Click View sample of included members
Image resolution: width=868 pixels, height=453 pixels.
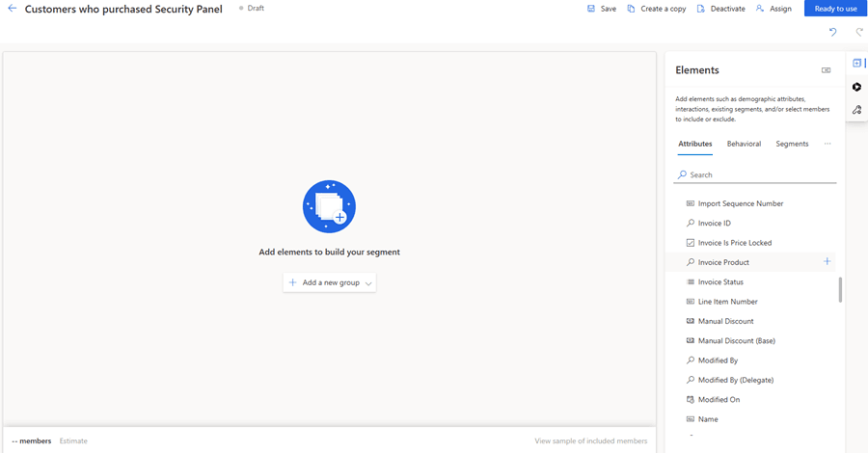coord(590,440)
